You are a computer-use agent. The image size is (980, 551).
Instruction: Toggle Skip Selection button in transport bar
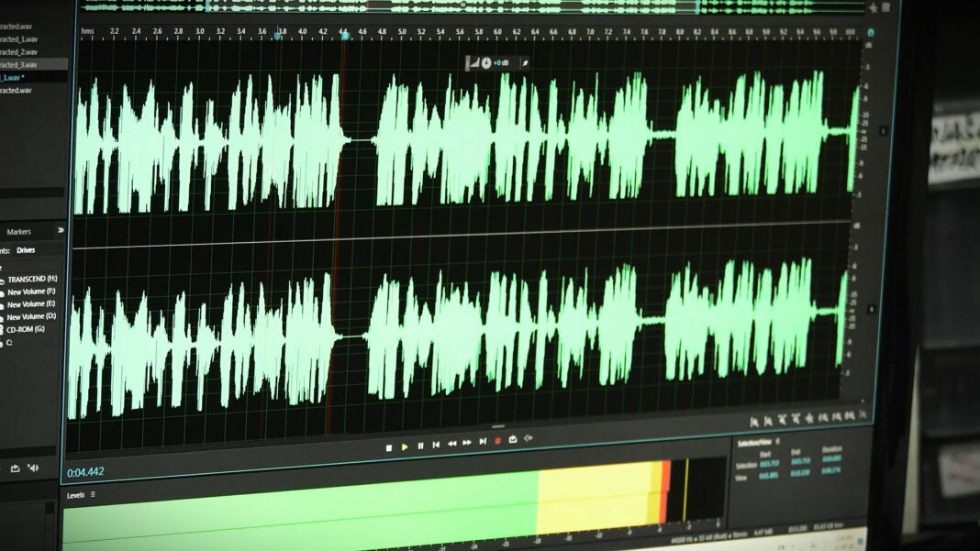coord(528,439)
